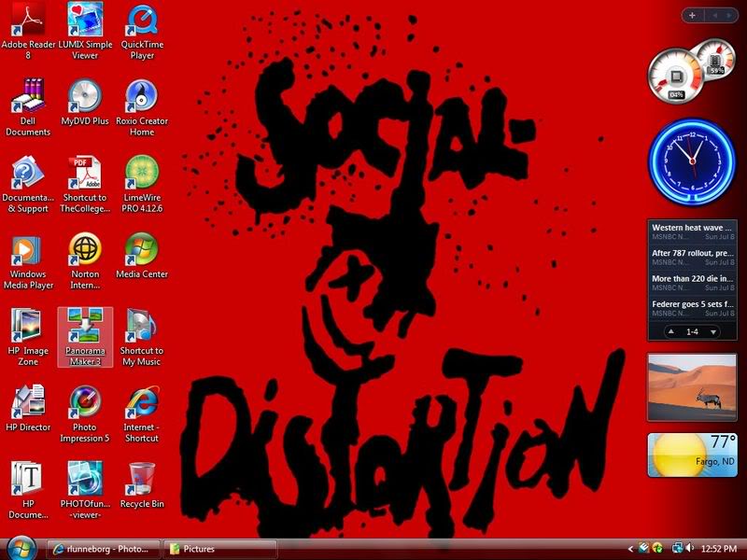Image resolution: width=747 pixels, height=560 pixels.
Task: Open the HP Document viewer icon
Action: tap(28, 491)
